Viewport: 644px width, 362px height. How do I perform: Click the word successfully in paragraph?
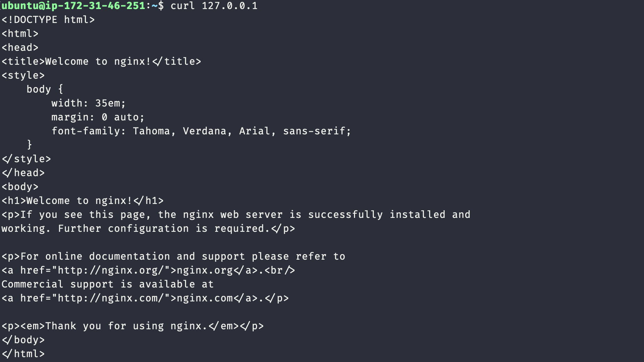point(345,215)
